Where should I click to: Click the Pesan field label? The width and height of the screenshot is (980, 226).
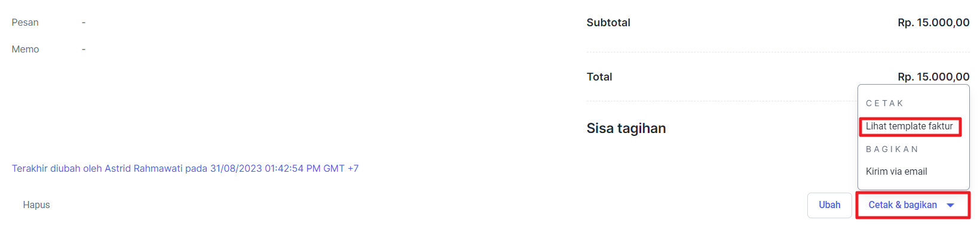[25, 23]
